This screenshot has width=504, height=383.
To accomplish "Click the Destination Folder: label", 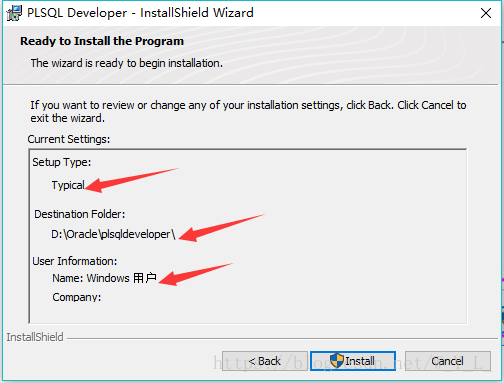I will (x=80, y=214).
